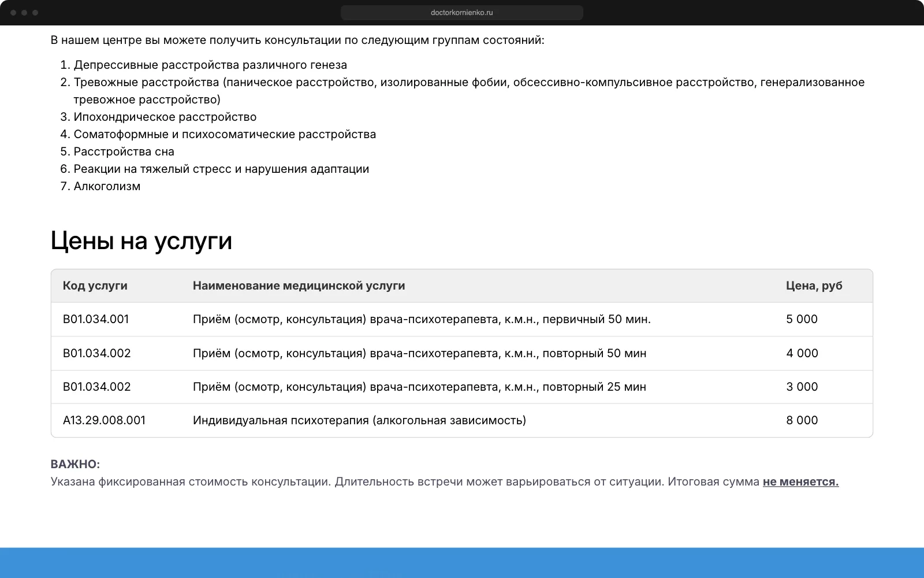Click list item 'Депрессивные расстройства различного генеза'
924x578 pixels.
tap(210, 65)
